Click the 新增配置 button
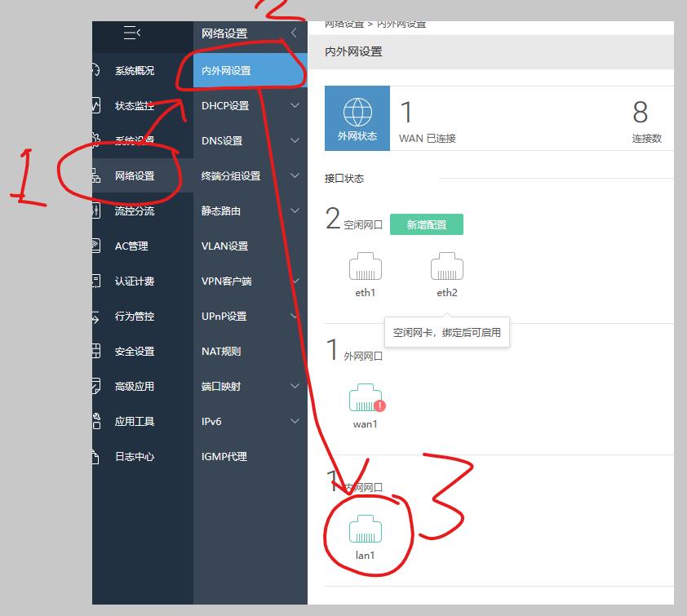This screenshot has height=616, width=687. coord(426,222)
